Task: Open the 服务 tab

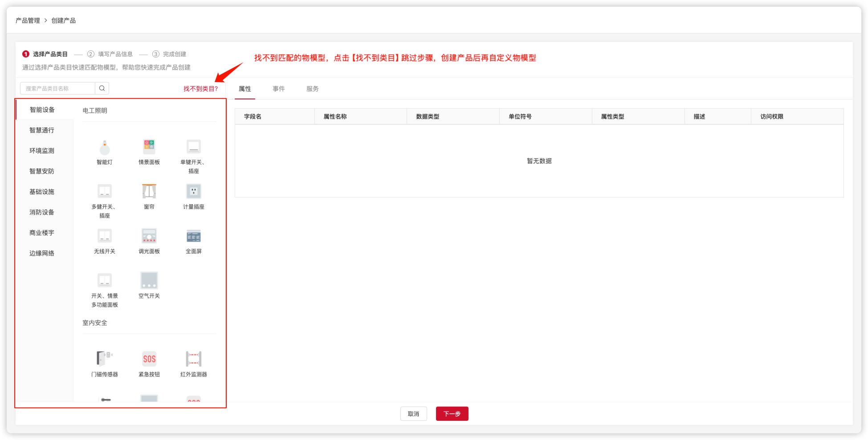Action: pos(312,89)
